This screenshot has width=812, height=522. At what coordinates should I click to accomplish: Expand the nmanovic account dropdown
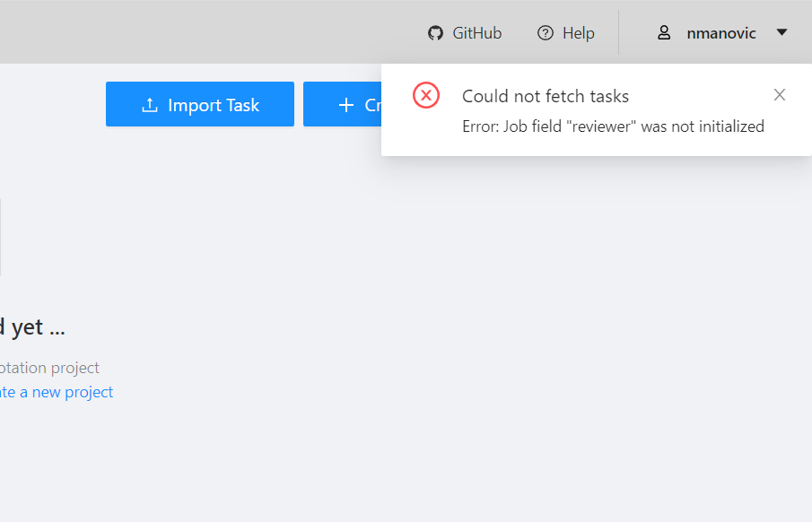[x=721, y=32]
